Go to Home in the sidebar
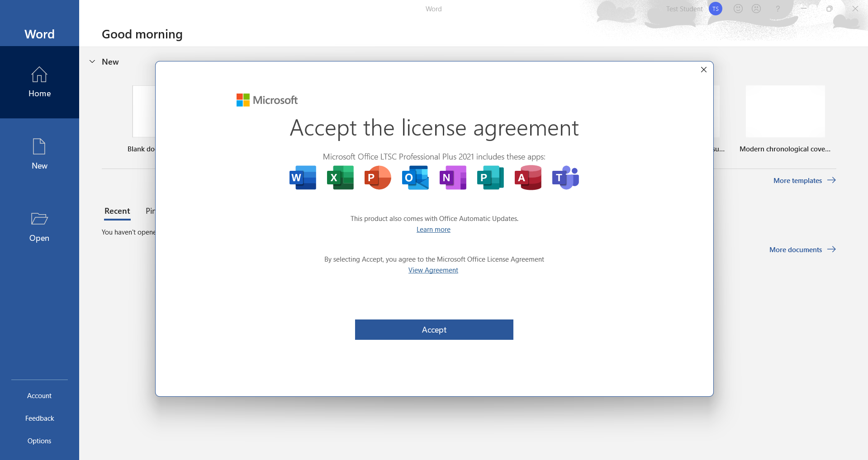868x460 pixels. pos(39,82)
